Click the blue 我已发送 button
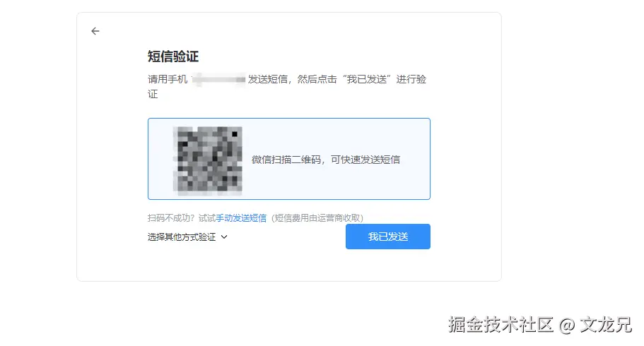 (387, 237)
